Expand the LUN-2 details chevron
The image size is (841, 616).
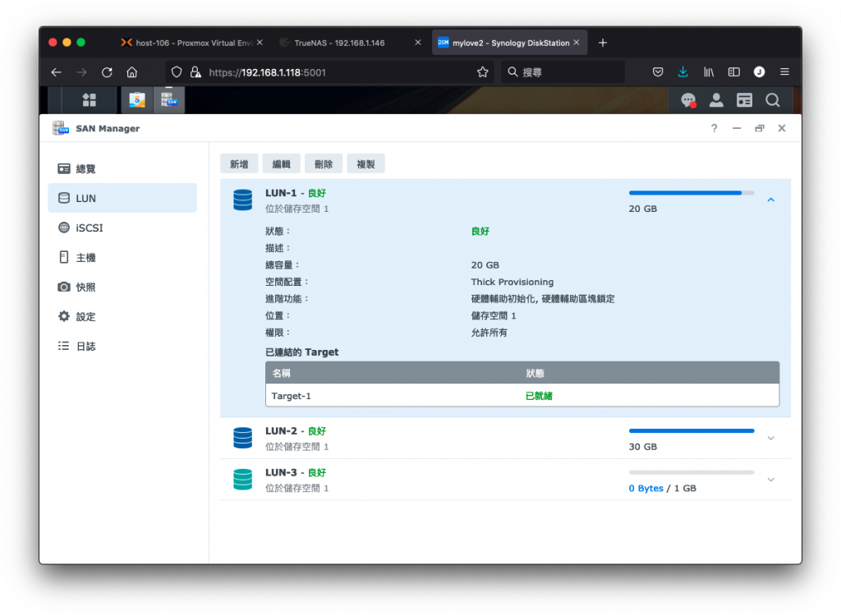(x=770, y=438)
